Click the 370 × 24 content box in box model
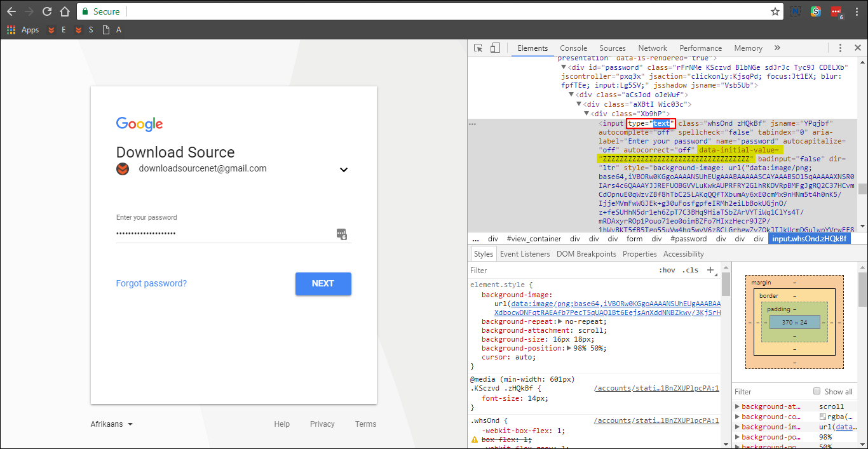Screen dimensions: 868x449 [x=796, y=323]
